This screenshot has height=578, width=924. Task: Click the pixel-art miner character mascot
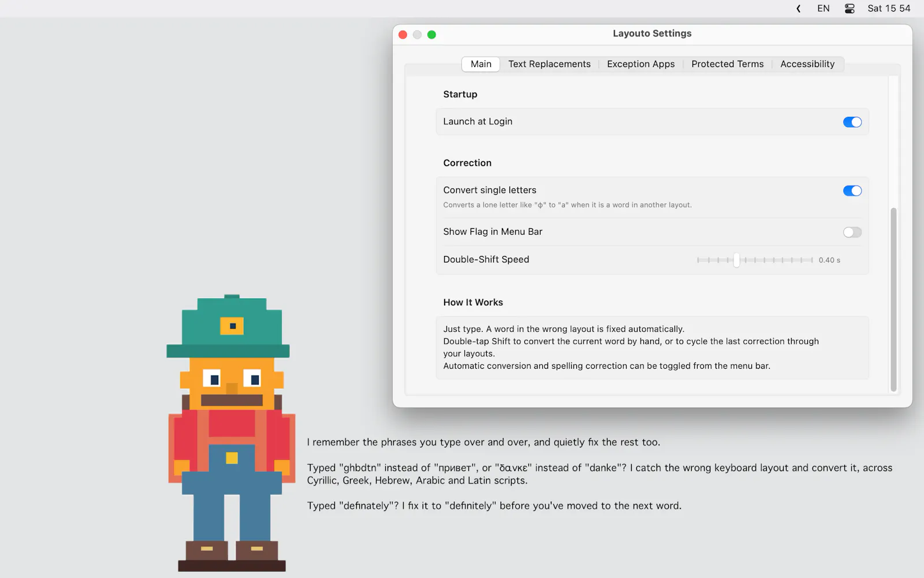[x=232, y=433]
